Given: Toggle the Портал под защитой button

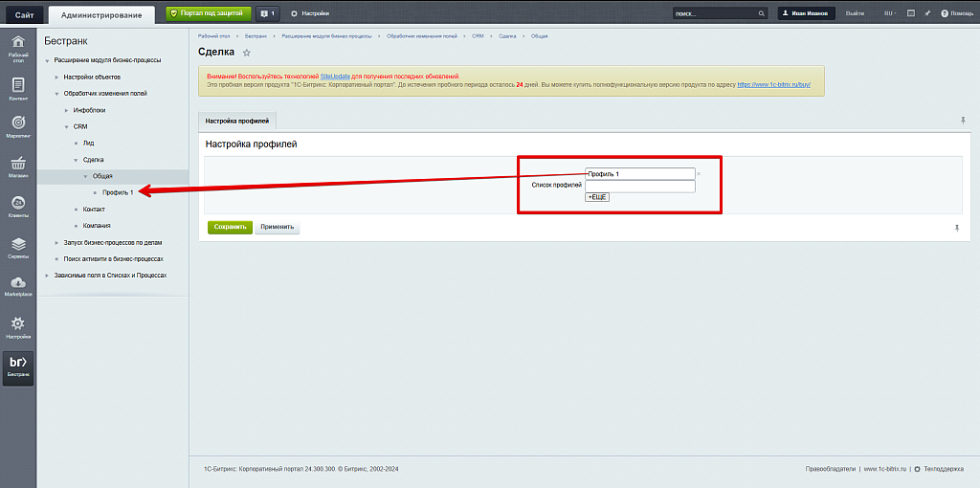Looking at the screenshot, I should click(x=209, y=13).
